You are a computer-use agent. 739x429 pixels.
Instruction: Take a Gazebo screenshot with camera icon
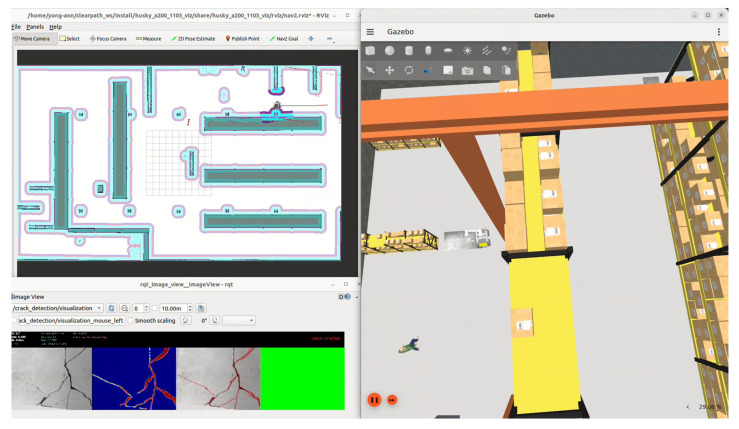pyautogui.click(x=467, y=71)
